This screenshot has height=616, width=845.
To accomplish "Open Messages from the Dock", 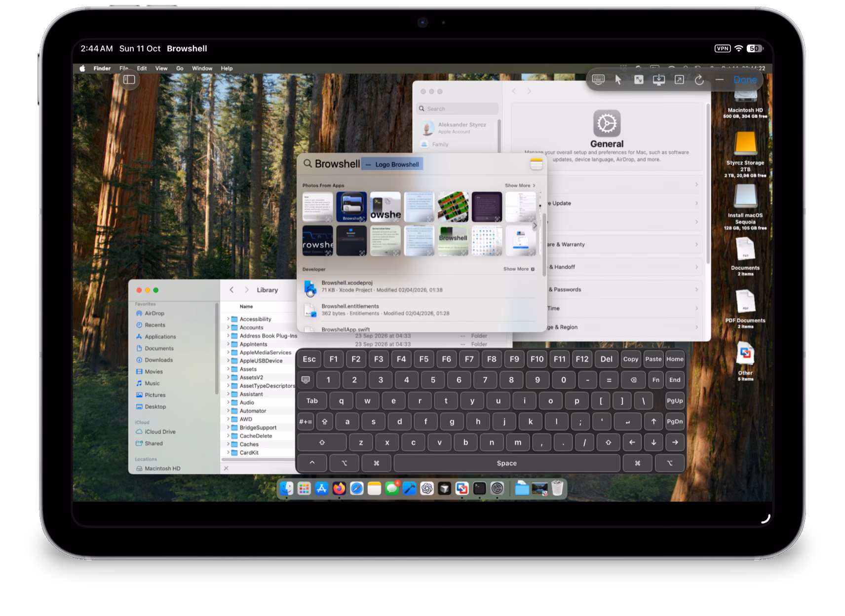I will (x=392, y=488).
